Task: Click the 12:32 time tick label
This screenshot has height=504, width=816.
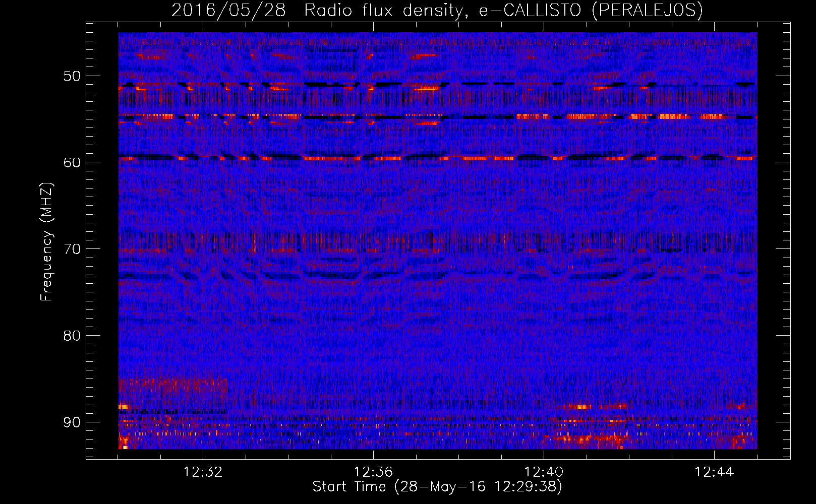Action: click(x=203, y=472)
